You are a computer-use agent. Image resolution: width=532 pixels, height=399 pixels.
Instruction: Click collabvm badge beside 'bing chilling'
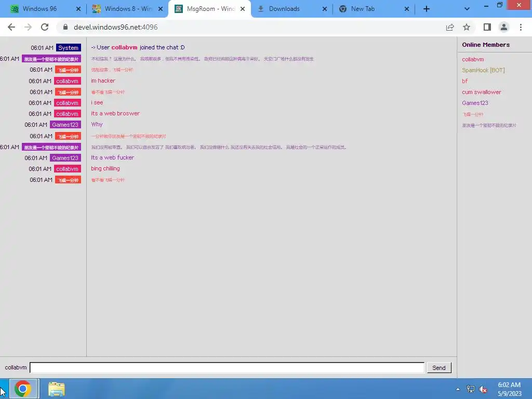pos(67,169)
